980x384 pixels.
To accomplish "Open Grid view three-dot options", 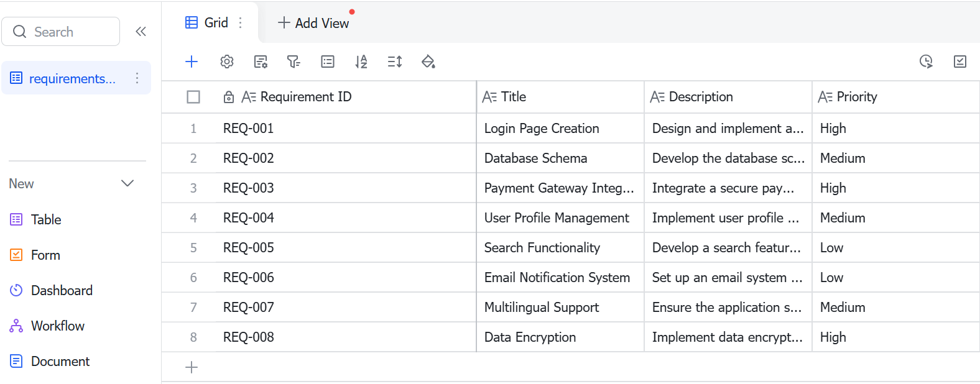I will click(x=240, y=22).
